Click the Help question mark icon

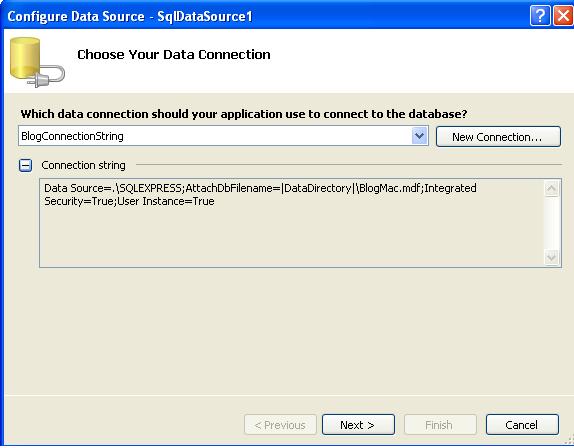[x=540, y=16]
